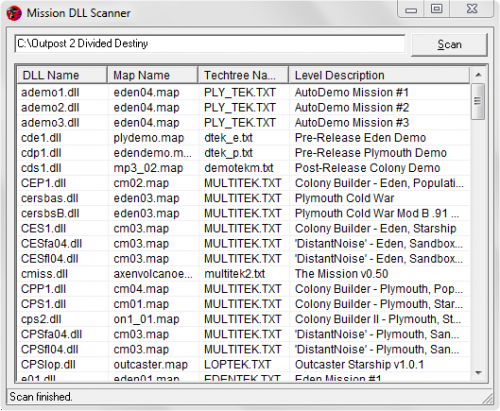
Task: Click the LOPTEK.TXT techtree cell
Action: click(x=237, y=364)
